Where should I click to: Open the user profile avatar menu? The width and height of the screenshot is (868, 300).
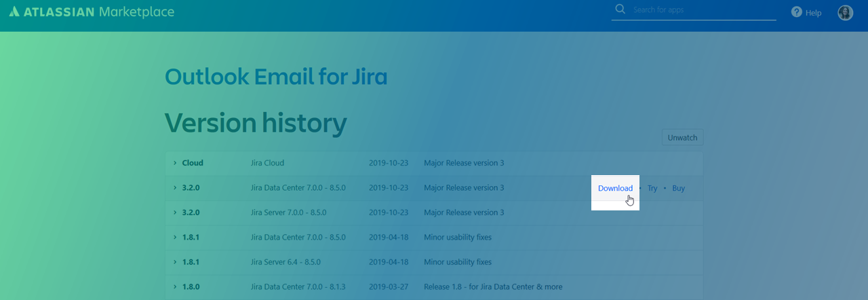tap(845, 13)
